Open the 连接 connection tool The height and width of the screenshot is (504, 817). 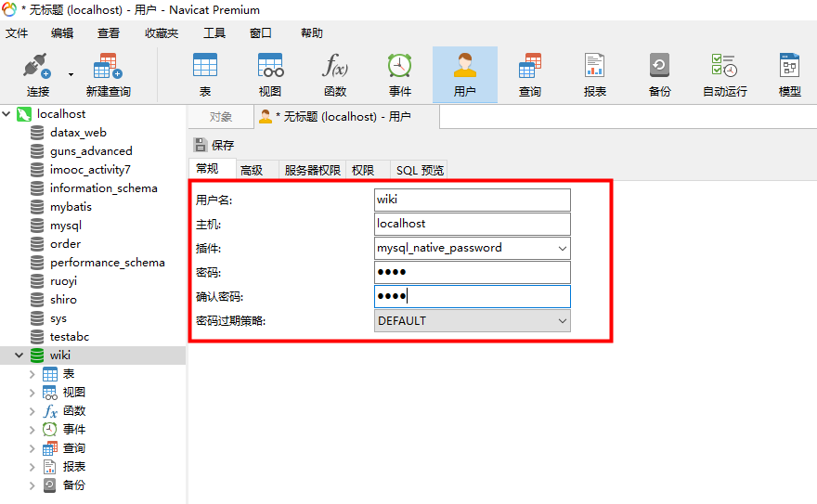[37, 75]
